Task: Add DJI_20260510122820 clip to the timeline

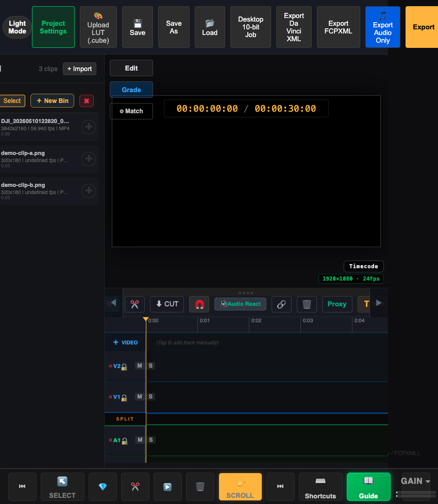Action: 89,127
